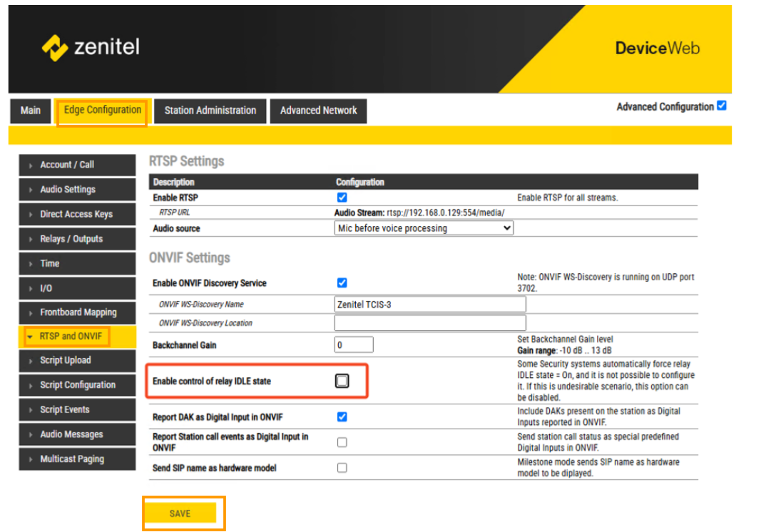Open the Audio source dropdown

(x=424, y=228)
